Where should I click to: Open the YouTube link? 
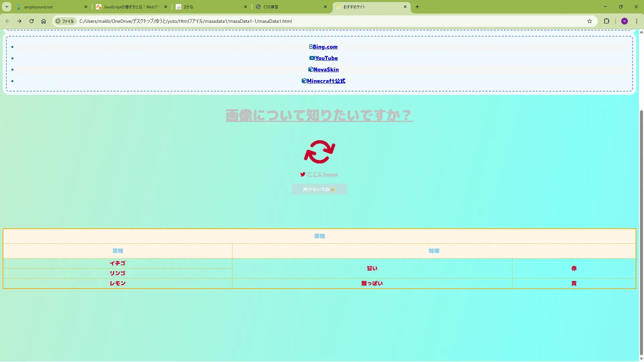click(326, 58)
